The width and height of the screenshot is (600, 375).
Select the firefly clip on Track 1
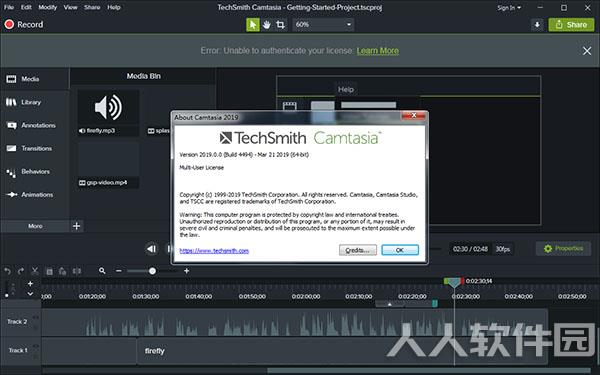[x=342, y=351]
